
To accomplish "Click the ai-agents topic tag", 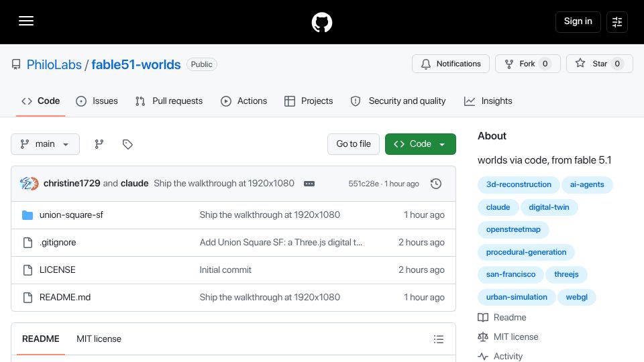I will point(587,185).
